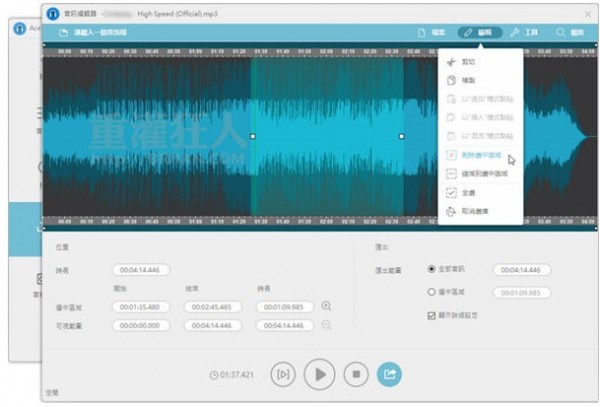Play the selection with bracketed play icon
The height and width of the screenshot is (407, 600).
pyautogui.click(x=284, y=374)
